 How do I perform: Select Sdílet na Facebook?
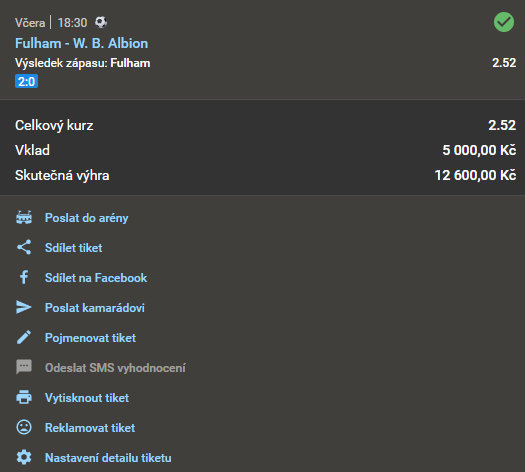point(96,278)
